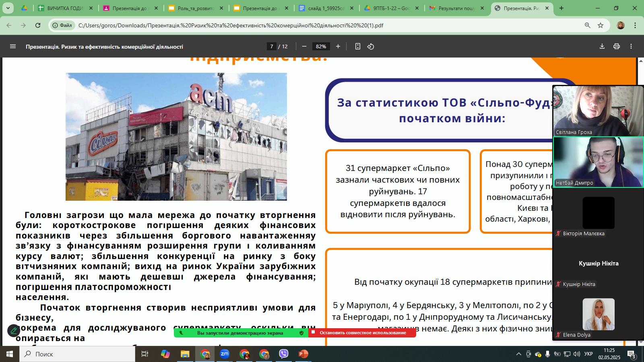
Task: Click PDF scrollbar down arrow
Action: pyautogui.click(x=640, y=342)
